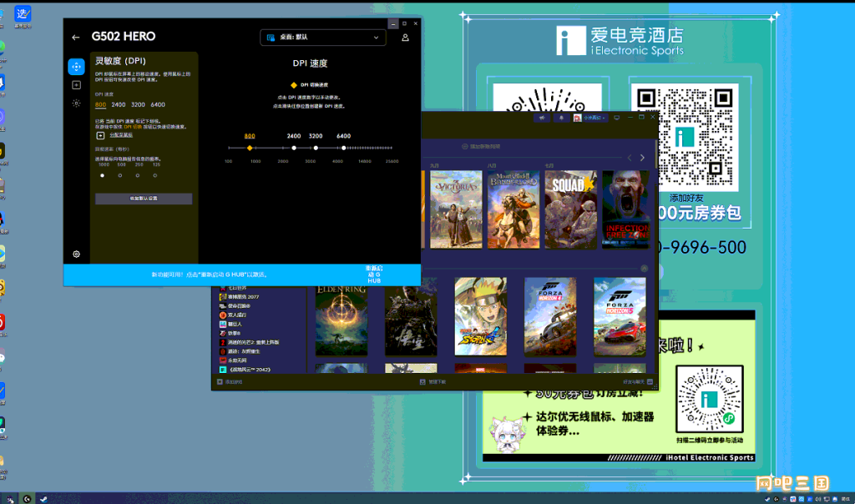Click the yellow 800 DPI slider marker

point(250,149)
